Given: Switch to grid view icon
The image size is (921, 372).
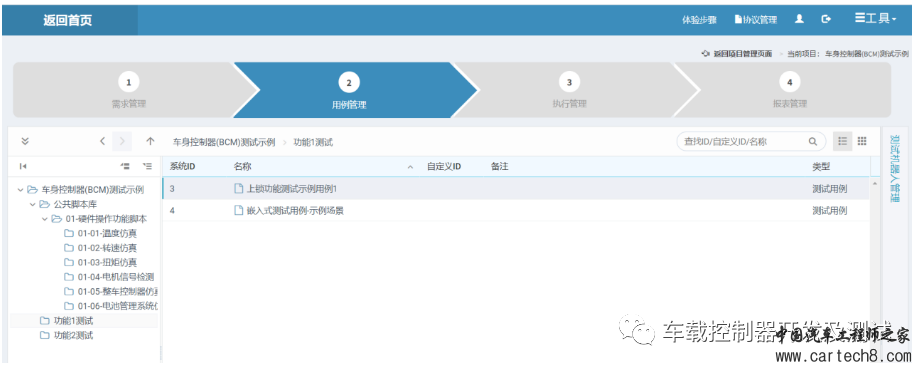Looking at the screenshot, I should tap(862, 141).
